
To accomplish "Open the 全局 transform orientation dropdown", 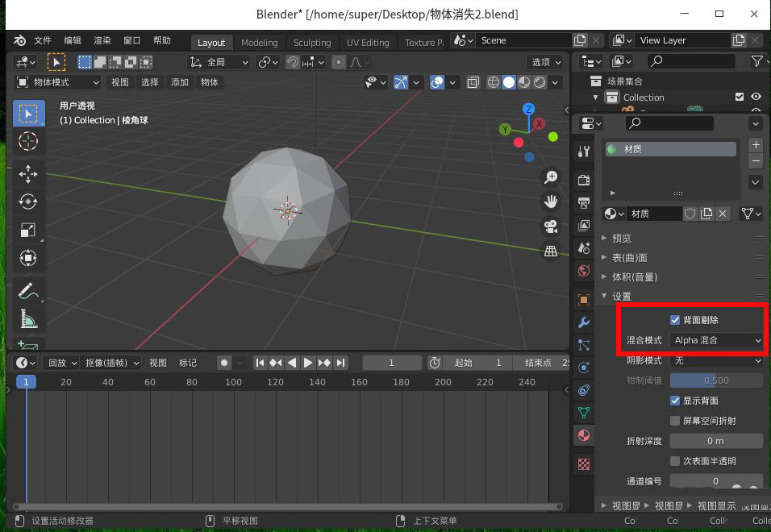I will tap(219, 62).
